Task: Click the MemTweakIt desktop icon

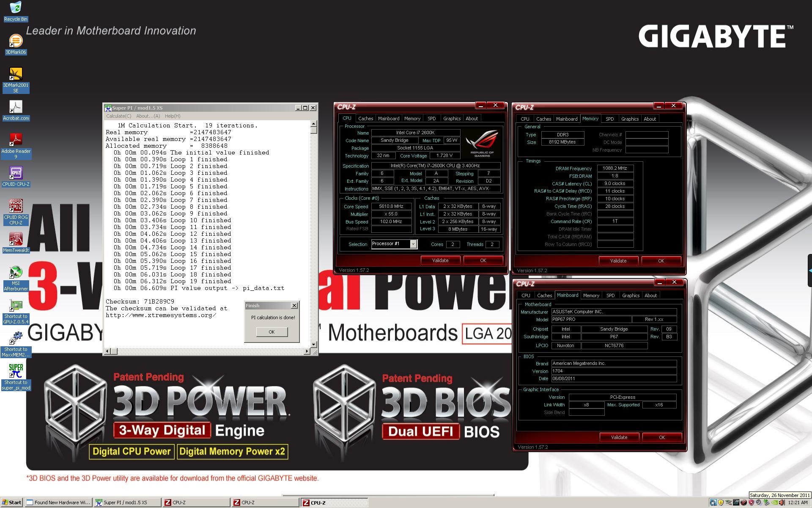Action: (16, 243)
